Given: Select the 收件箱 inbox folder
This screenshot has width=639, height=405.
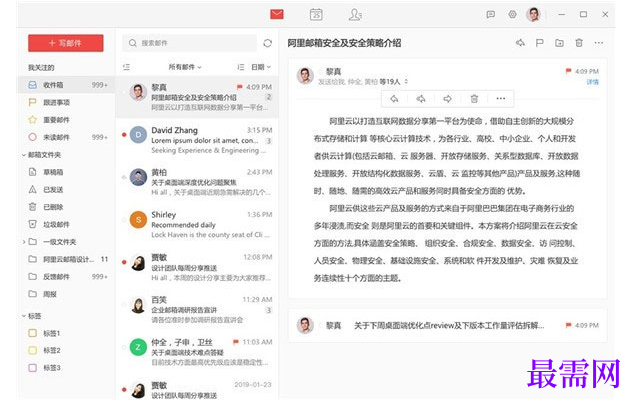Looking at the screenshot, I should [x=66, y=85].
